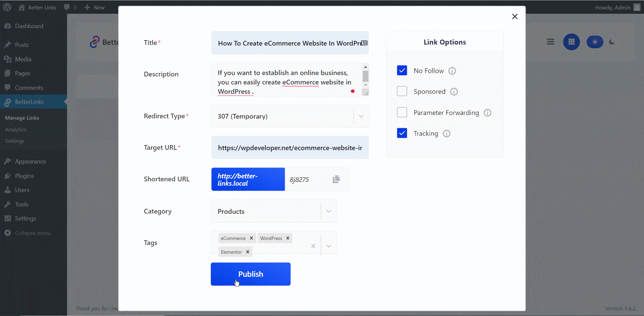Open Comments in the sidebar
The image size is (644, 316).
33,88
